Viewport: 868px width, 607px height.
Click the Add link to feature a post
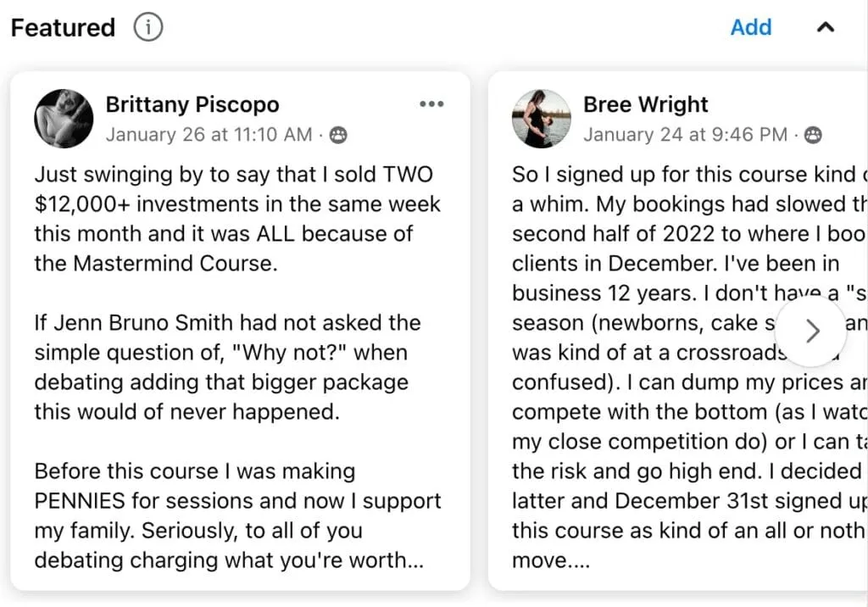751,27
